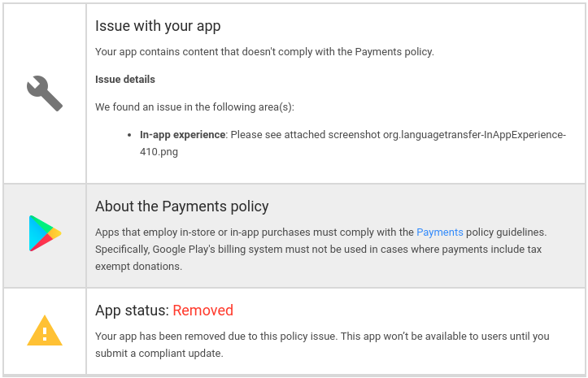Click the "410.png" filename ending
This screenshot has width=588, height=378.
tap(159, 151)
